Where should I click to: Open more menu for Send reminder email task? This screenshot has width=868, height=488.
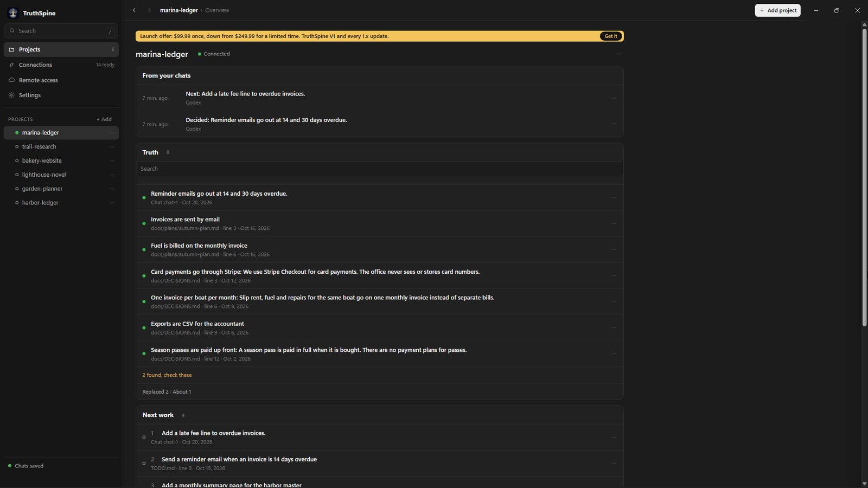click(614, 464)
